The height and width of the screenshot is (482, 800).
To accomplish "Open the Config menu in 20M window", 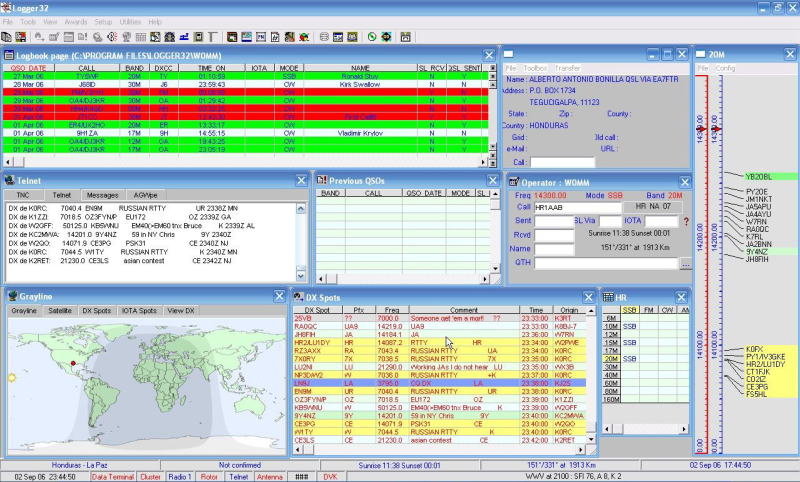I will (725, 68).
